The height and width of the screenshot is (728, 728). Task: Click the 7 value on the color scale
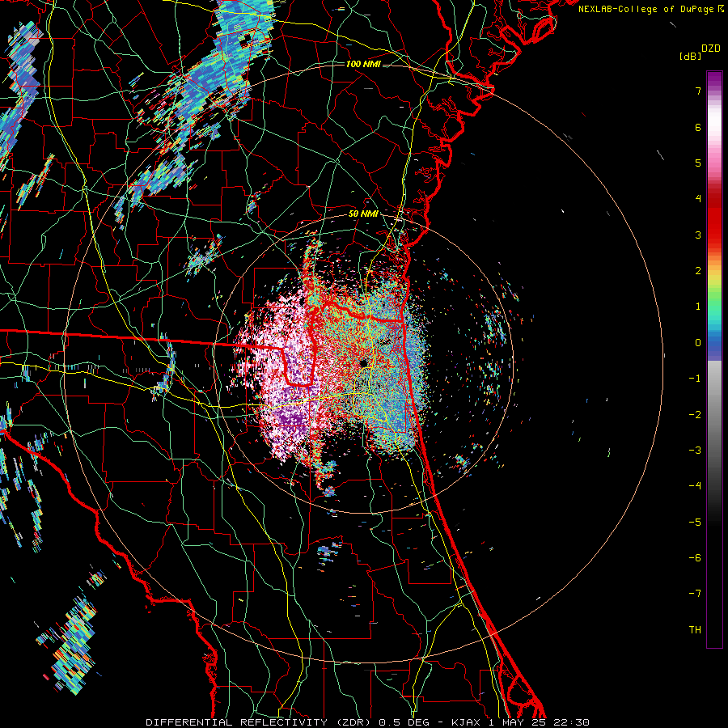[x=698, y=91]
